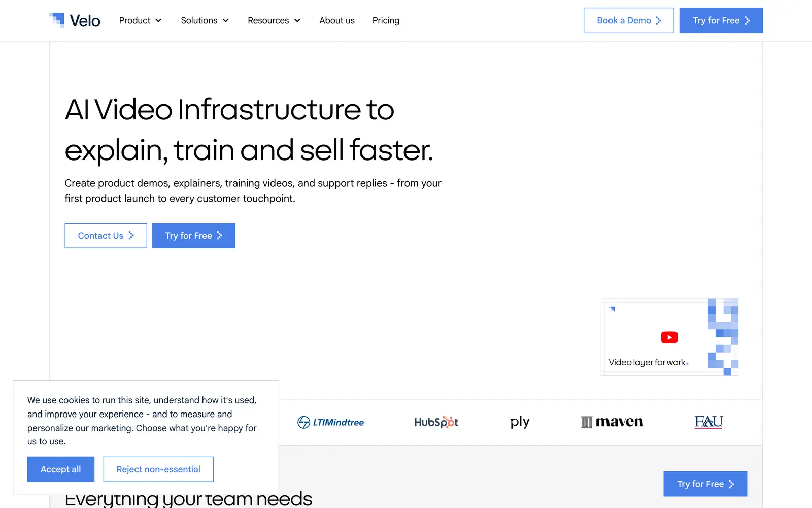Go to the About us page
Image resolution: width=812 pixels, height=508 pixels.
[x=337, y=20]
